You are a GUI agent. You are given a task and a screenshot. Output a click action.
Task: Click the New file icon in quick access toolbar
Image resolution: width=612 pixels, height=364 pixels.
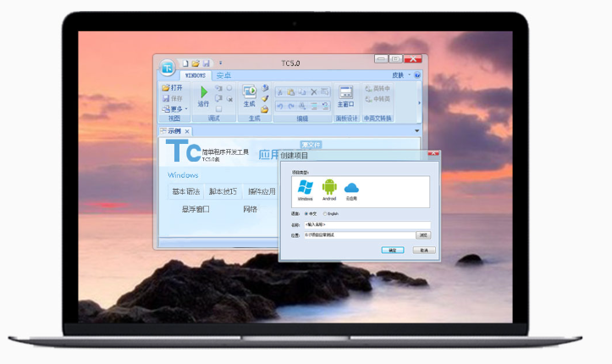[185, 63]
